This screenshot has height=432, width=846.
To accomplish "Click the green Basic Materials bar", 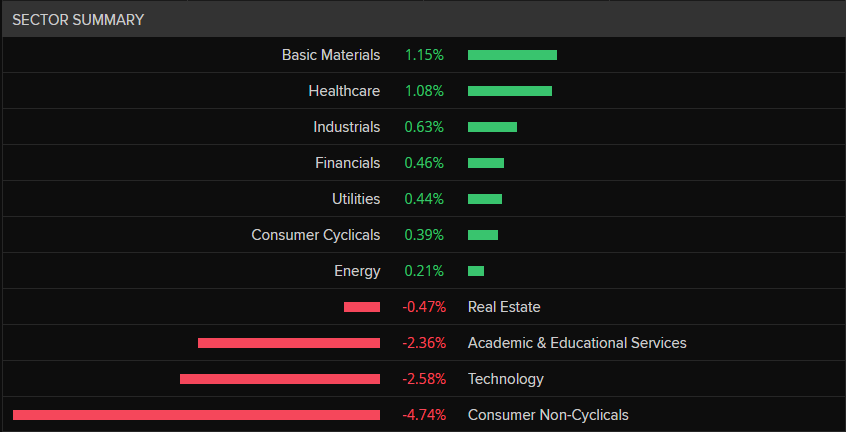I will tap(512, 55).
